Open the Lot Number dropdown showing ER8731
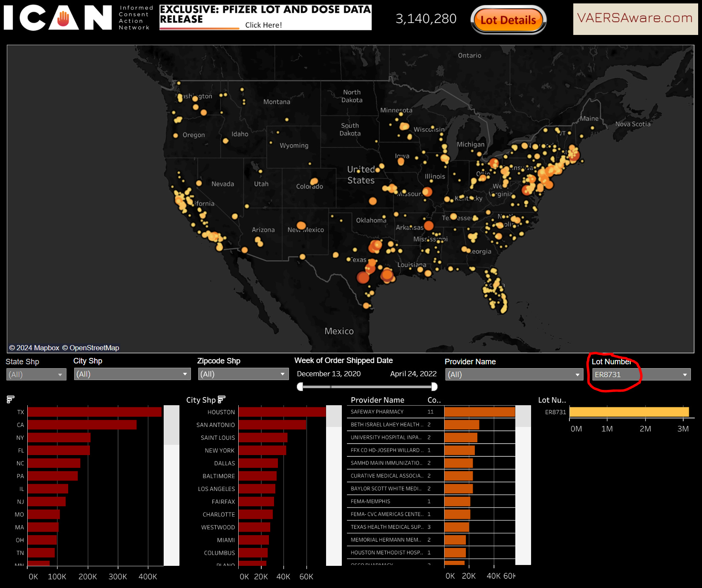 (x=641, y=375)
